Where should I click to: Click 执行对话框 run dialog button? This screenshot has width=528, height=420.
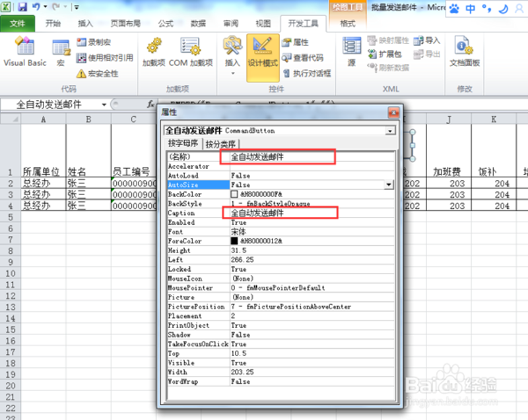[x=307, y=73]
